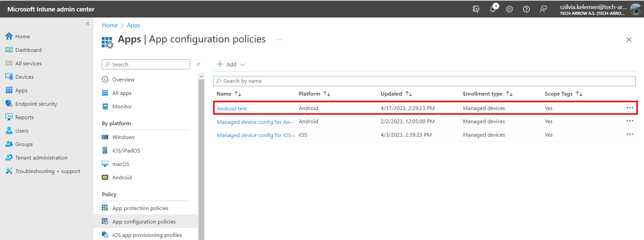Open the Android test policy link
The height and width of the screenshot is (240, 644).
click(x=232, y=108)
